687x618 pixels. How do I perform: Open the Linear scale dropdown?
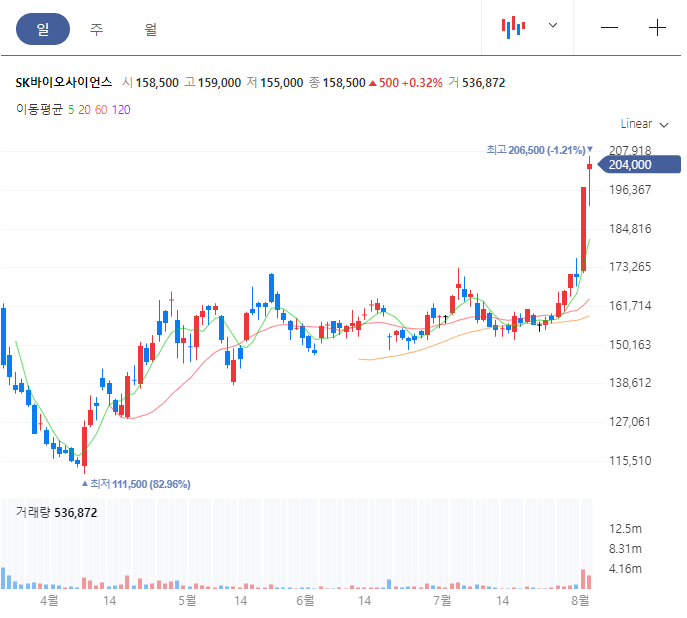pyautogui.click(x=644, y=124)
